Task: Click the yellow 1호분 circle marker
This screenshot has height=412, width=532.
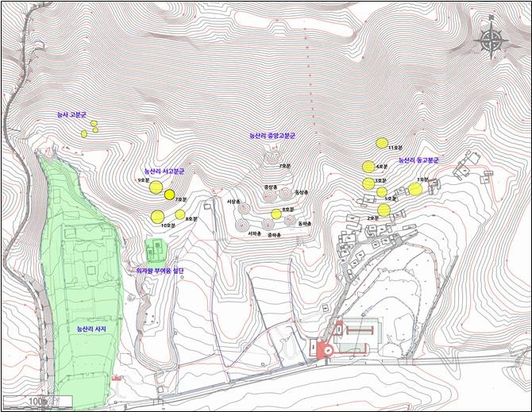Action: tap(415, 189)
